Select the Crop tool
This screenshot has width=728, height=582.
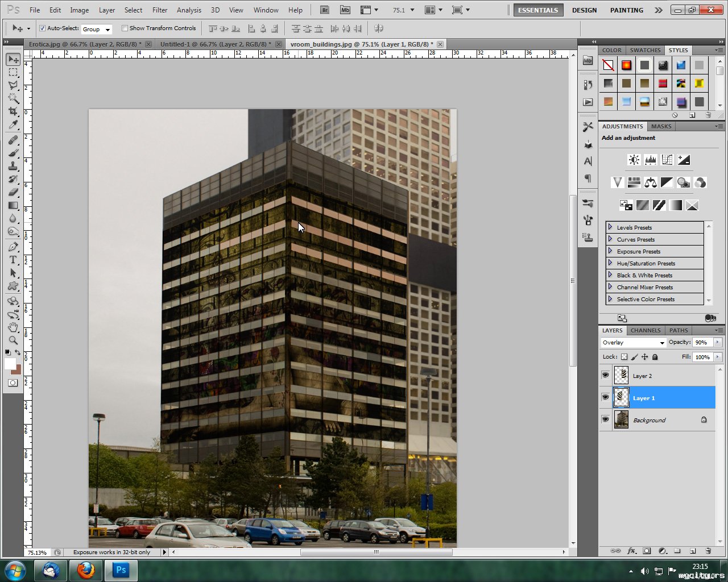pos(13,111)
